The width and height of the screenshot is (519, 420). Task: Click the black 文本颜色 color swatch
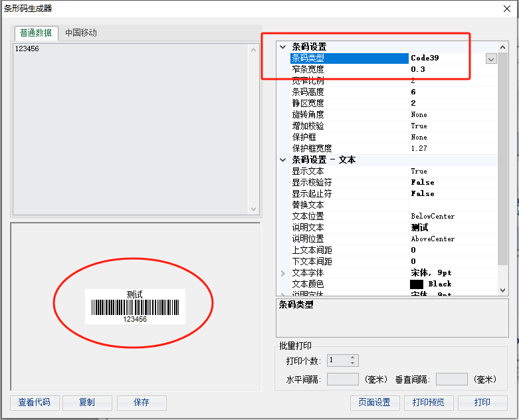click(x=417, y=284)
